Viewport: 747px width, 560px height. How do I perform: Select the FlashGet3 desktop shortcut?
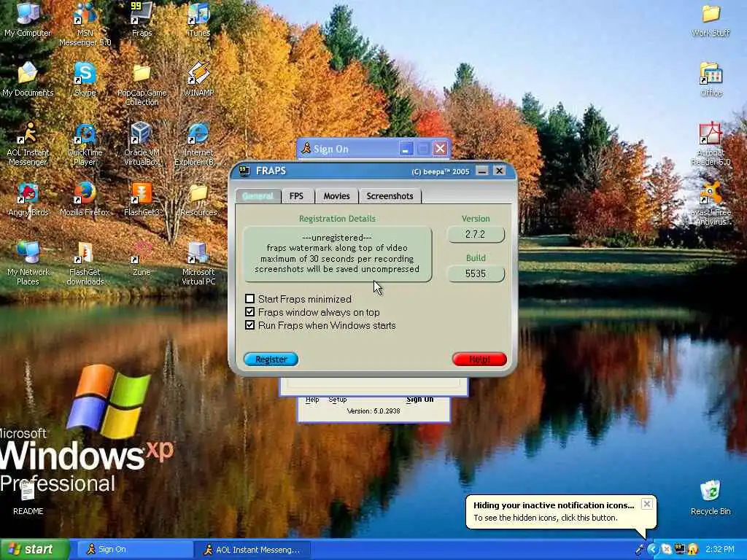[142, 199]
